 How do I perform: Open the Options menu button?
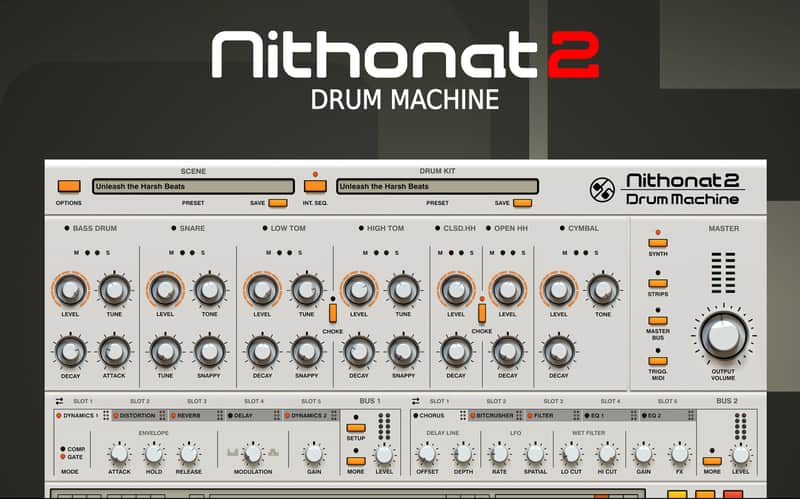pos(69,186)
